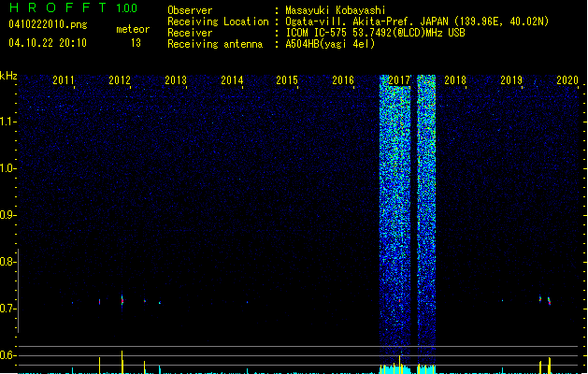Screen dimensions: 588x374
Task: Click the 0.9 kHz axis label
Action: point(8,215)
